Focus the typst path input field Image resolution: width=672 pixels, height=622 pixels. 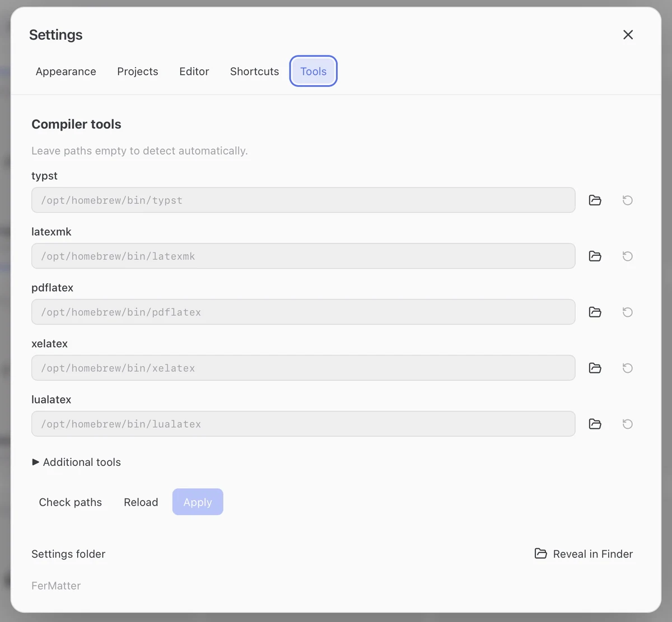[303, 200]
